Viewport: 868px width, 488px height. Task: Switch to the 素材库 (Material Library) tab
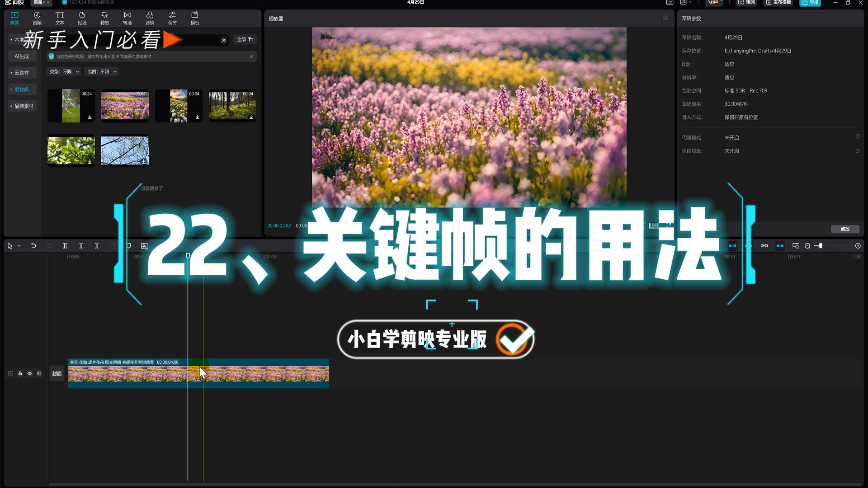coord(21,89)
